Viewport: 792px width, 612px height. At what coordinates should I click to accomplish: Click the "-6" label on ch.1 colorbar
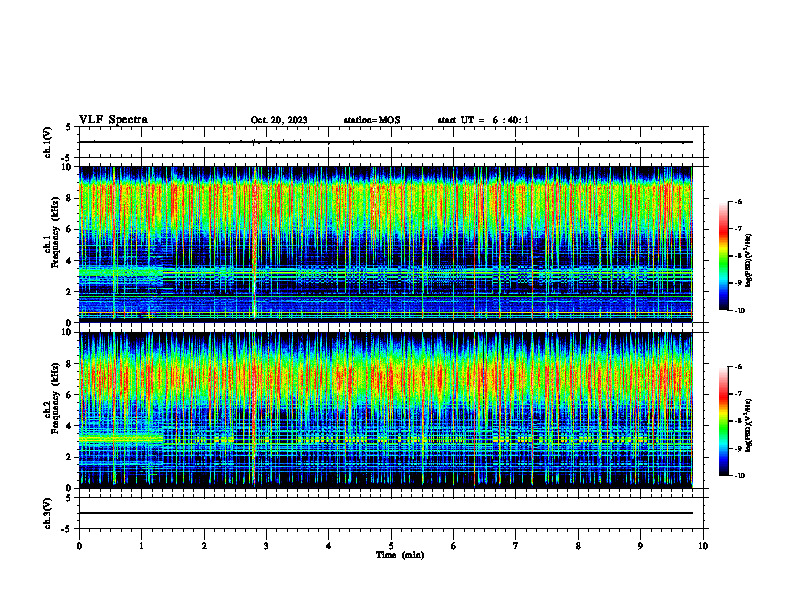coord(738,201)
